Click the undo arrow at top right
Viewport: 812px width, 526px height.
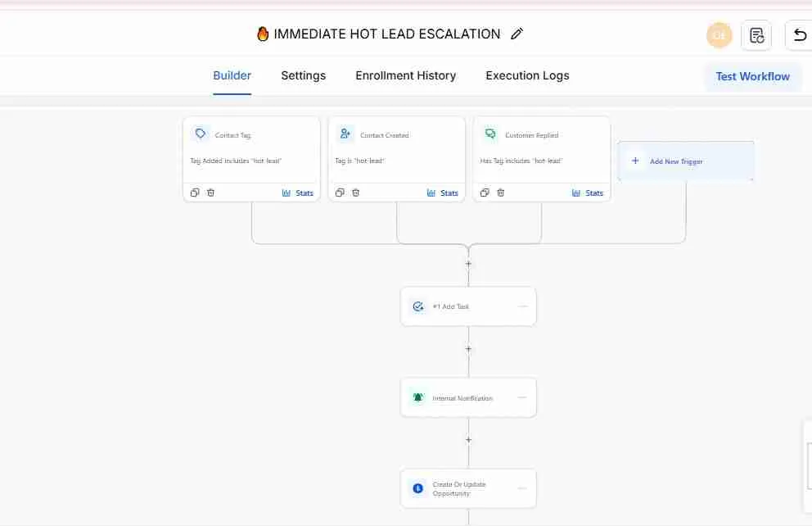pos(799,35)
